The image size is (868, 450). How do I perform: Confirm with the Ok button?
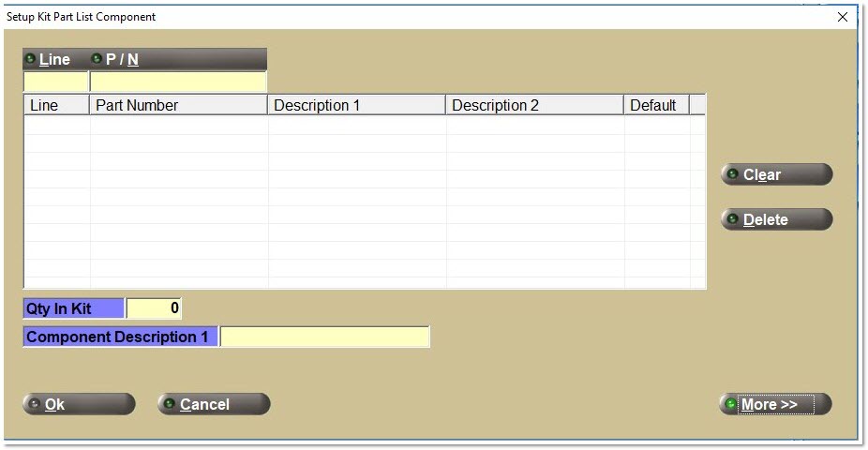coord(79,404)
